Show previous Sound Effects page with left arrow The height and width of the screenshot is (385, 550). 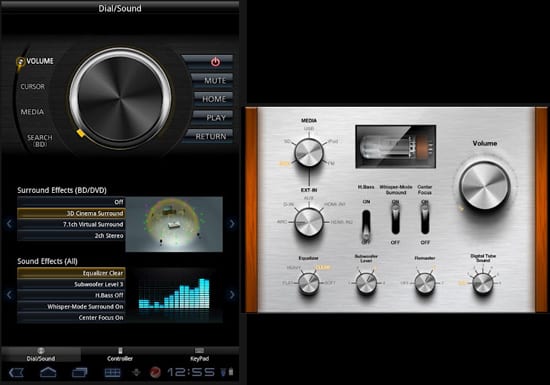(x=9, y=295)
